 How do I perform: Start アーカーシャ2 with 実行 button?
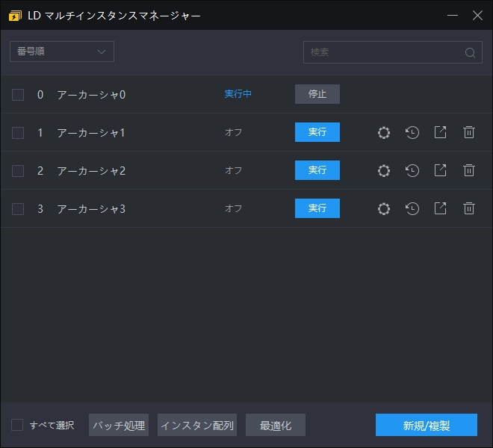(x=317, y=170)
